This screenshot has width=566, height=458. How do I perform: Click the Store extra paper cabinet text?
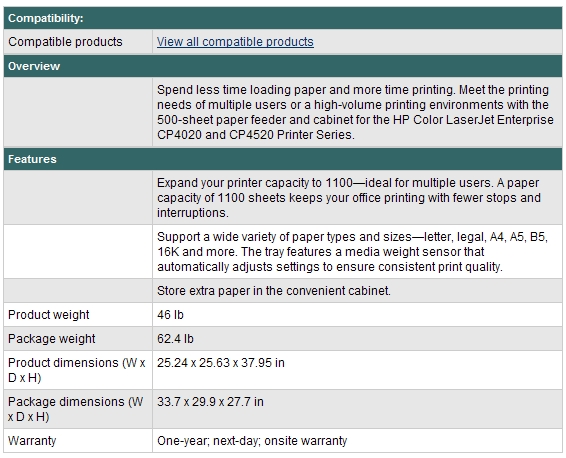coord(274,291)
